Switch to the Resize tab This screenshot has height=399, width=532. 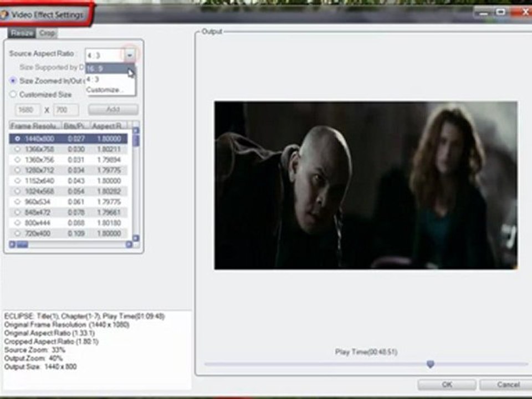pos(22,33)
